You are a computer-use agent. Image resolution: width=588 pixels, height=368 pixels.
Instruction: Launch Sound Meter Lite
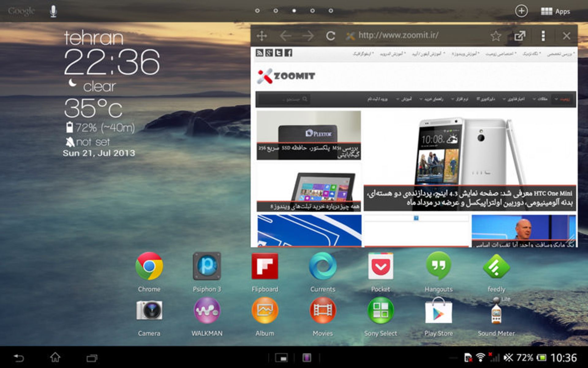click(496, 311)
